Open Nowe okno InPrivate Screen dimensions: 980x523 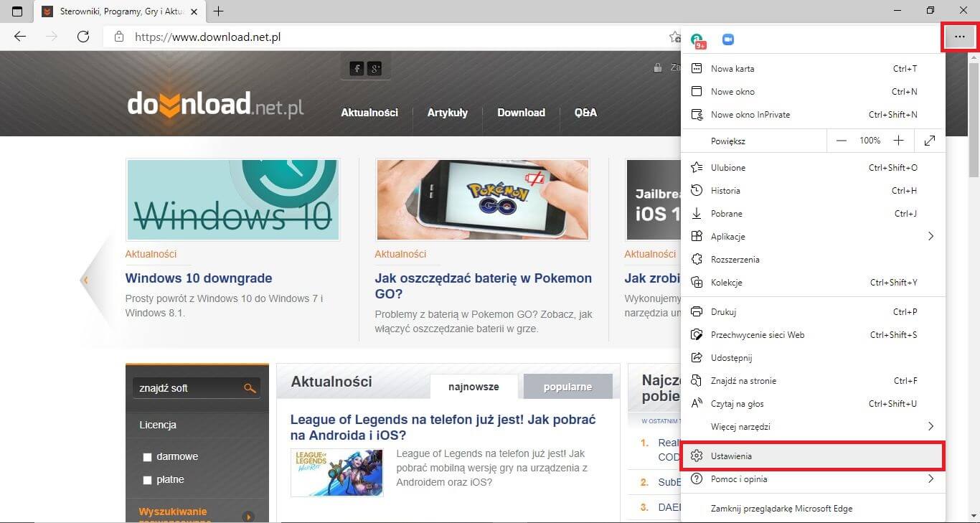click(x=813, y=115)
